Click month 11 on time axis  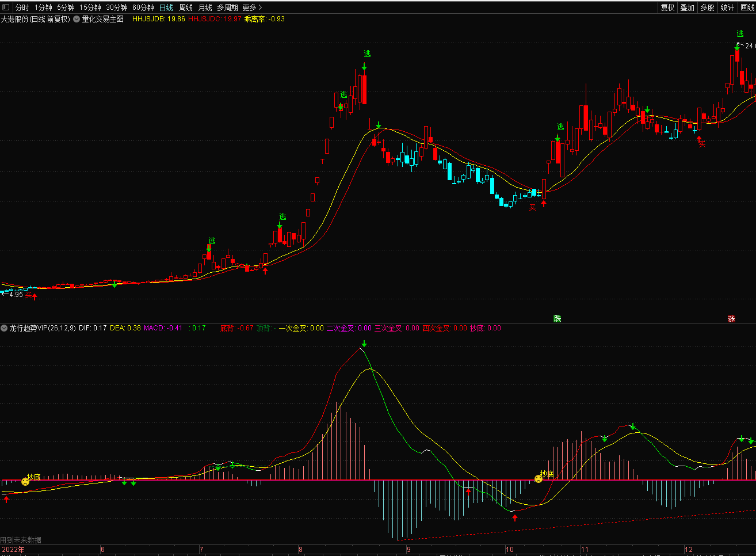585,550
